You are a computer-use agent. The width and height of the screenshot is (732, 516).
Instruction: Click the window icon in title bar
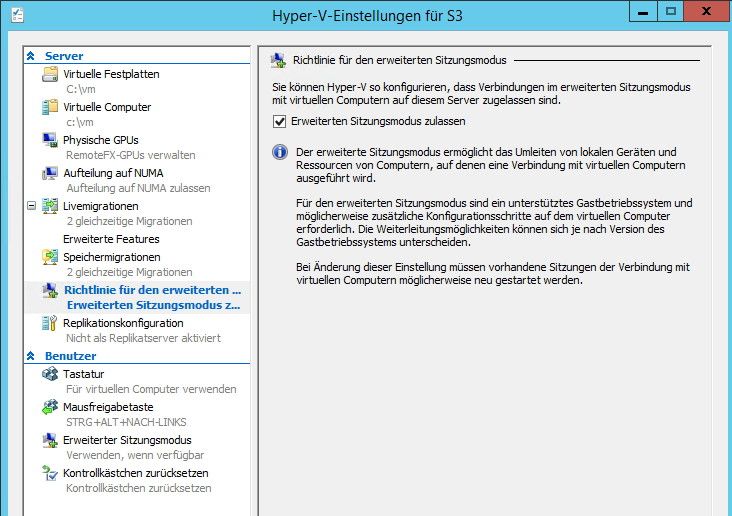point(18,15)
